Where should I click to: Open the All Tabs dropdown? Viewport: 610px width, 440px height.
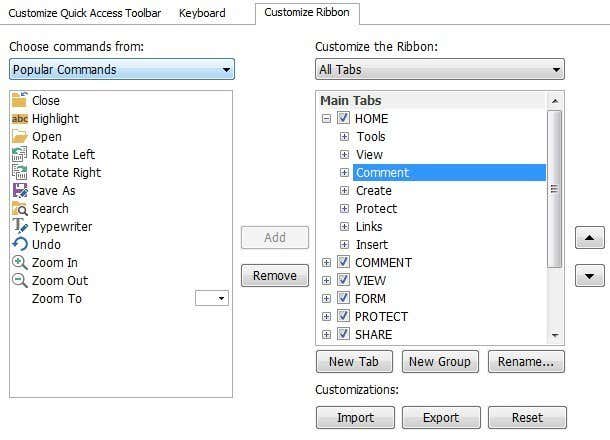tap(439, 70)
